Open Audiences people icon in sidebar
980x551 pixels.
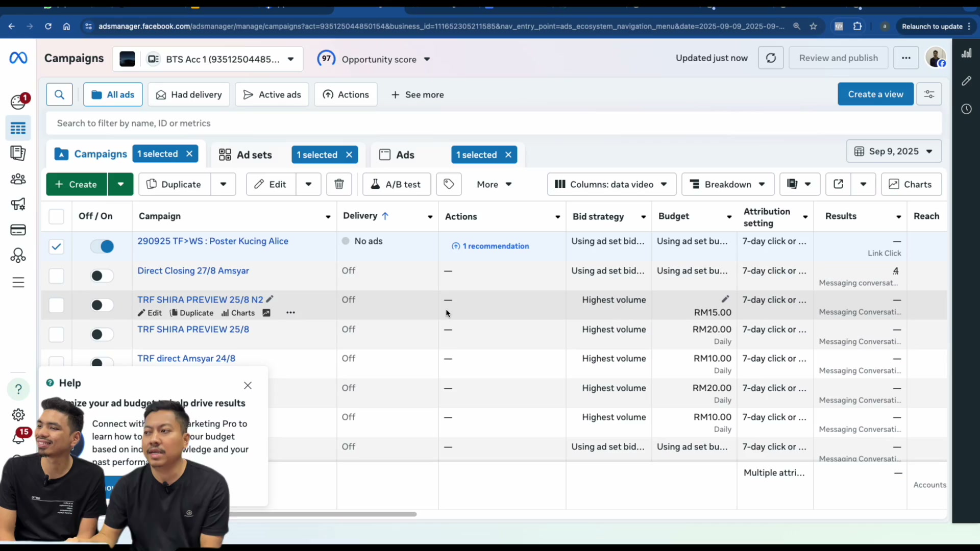click(18, 179)
